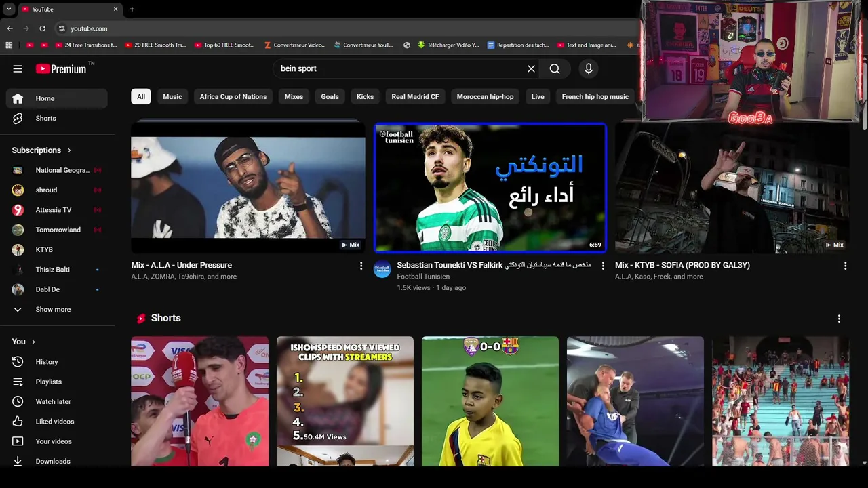This screenshot has width=868, height=488.
Task: Play the Sebastian Tounekti VS Falkirk thumbnail
Action: point(490,188)
